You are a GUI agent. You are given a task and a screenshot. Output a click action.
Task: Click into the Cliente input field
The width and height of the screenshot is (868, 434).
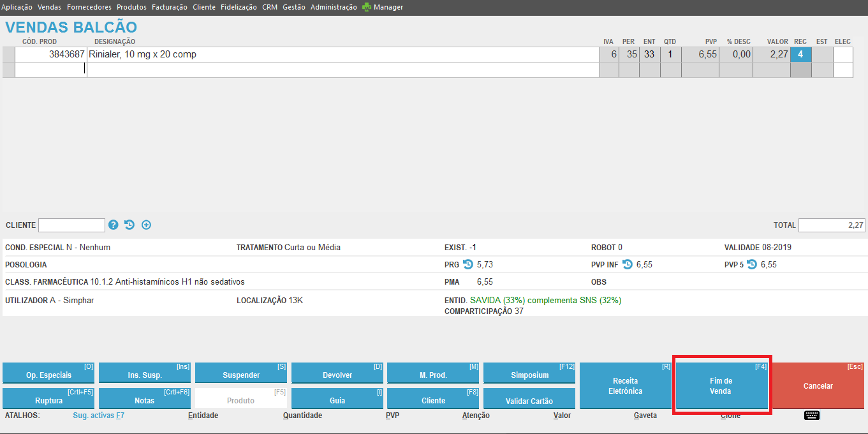tap(71, 225)
